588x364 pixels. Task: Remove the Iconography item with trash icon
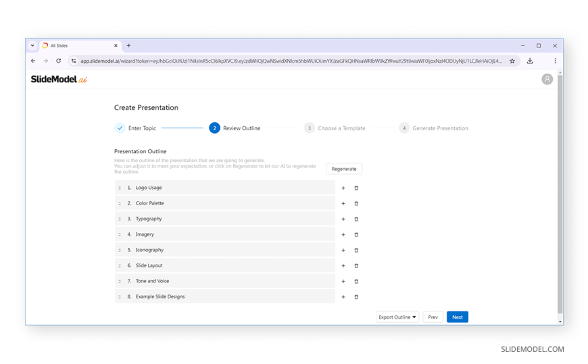(356, 250)
